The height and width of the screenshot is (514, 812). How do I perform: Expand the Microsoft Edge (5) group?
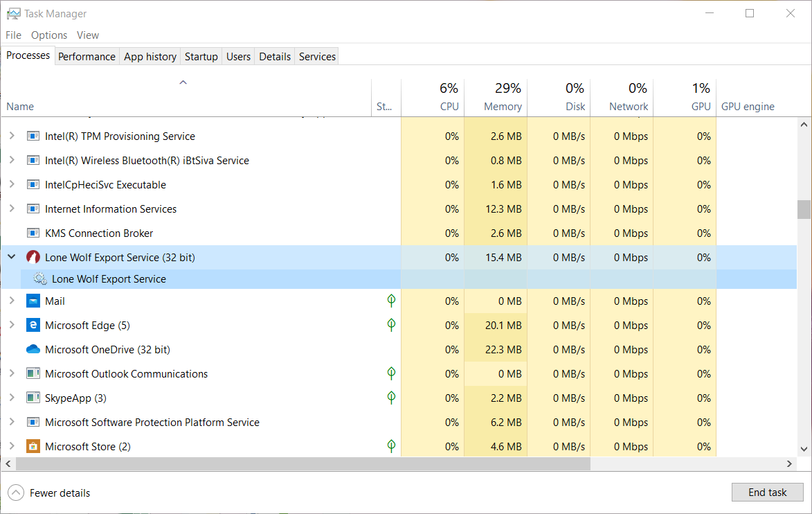(x=12, y=325)
